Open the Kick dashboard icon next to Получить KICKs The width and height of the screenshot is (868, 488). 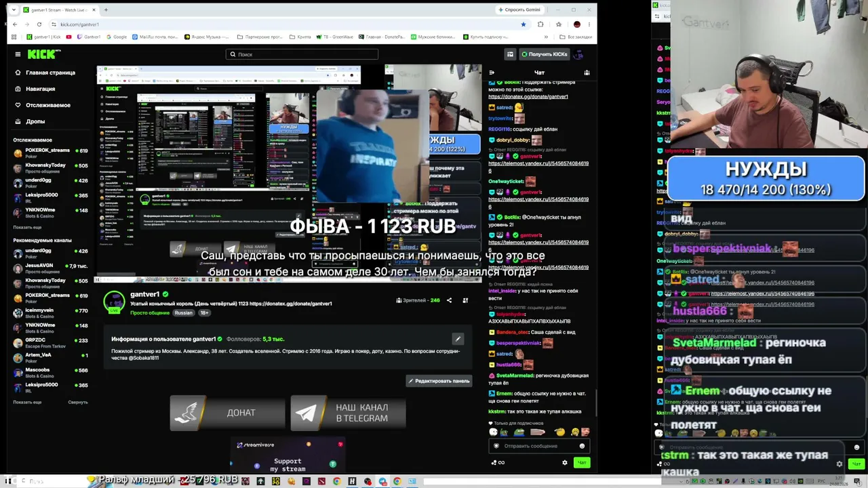[x=510, y=54]
